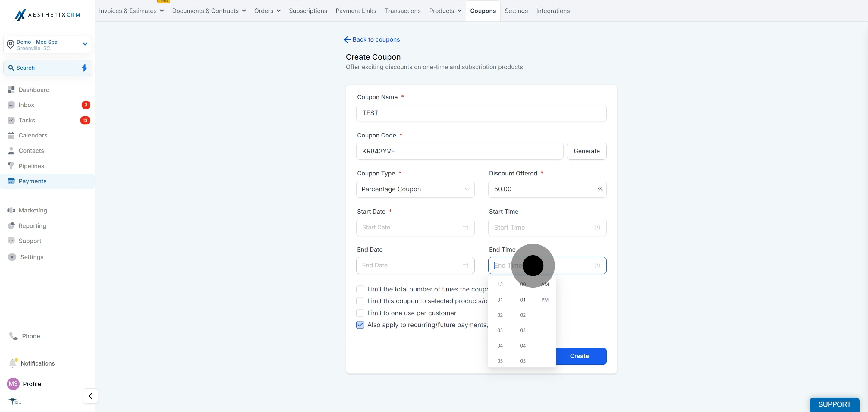Switch to the Transactions tab
868x412 pixels.
(x=403, y=11)
